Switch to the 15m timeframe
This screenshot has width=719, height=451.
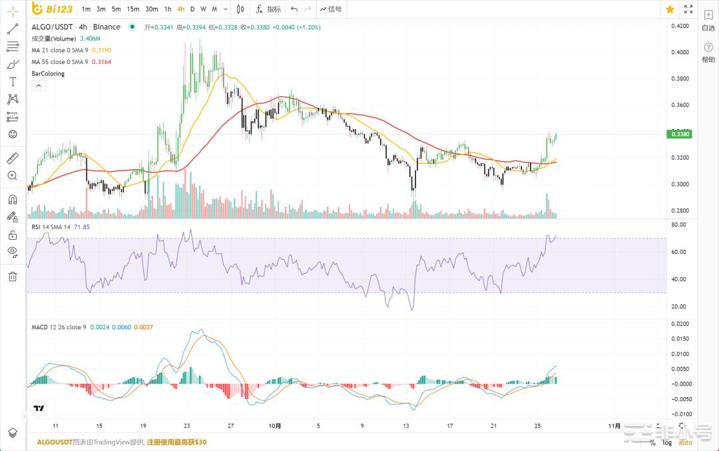pyautogui.click(x=132, y=9)
